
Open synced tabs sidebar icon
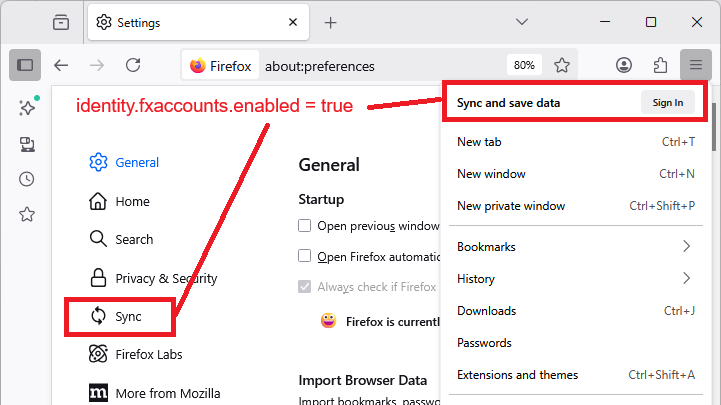[27, 144]
